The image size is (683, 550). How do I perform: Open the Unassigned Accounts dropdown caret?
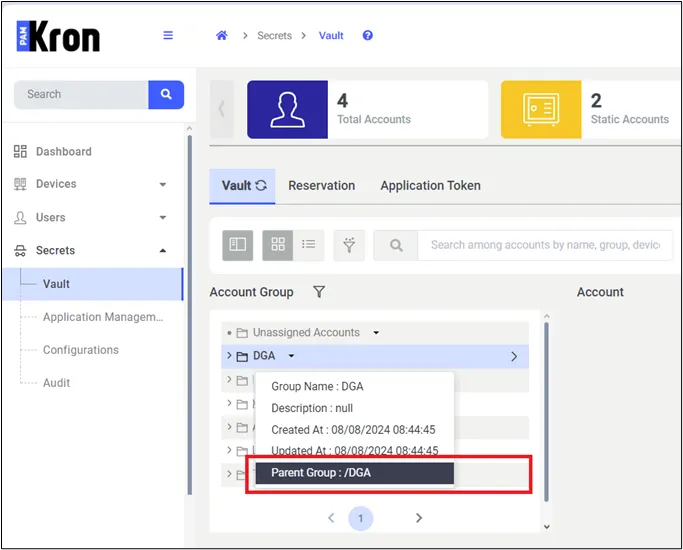pyautogui.click(x=376, y=333)
